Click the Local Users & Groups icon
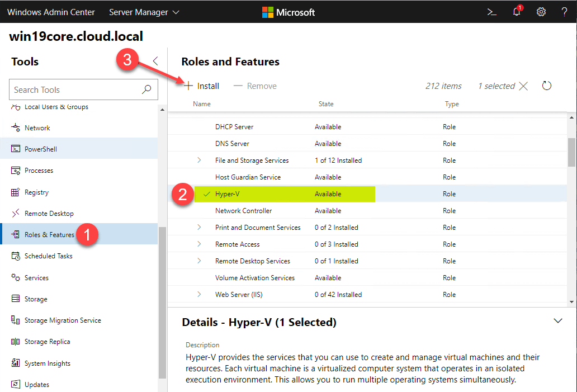 coord(16,107)
